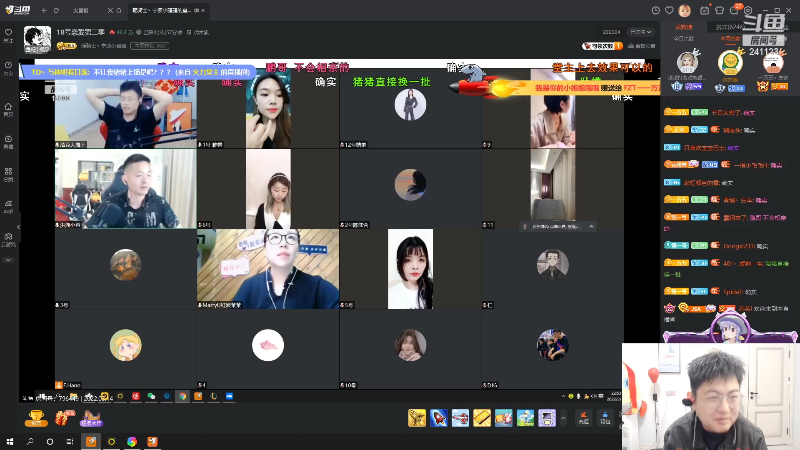This screenshot has width=800, height=450.
Task: Open the first-ranked contributor's avatar
Action: click(x=687, y=63)
